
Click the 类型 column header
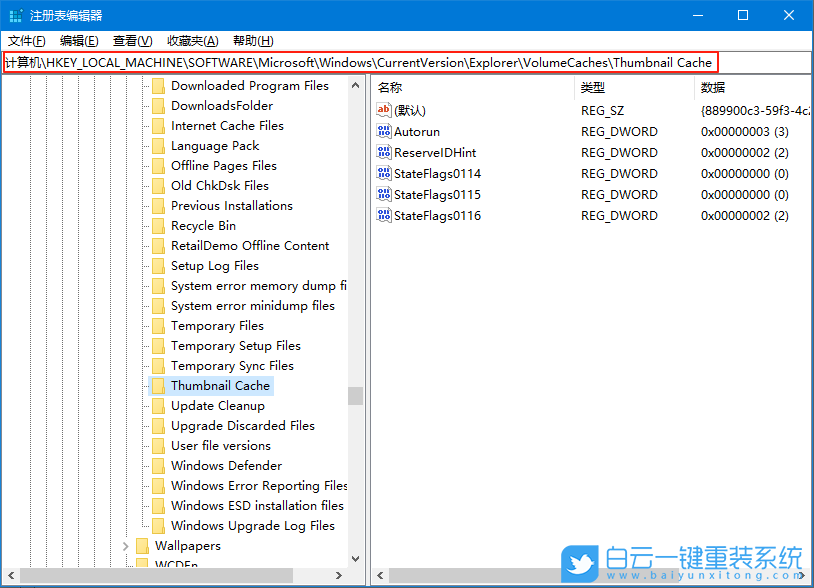point(593,88)
